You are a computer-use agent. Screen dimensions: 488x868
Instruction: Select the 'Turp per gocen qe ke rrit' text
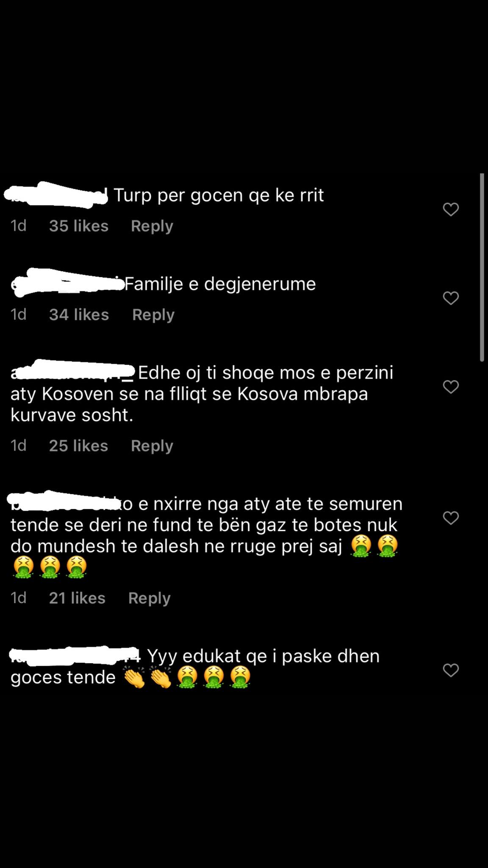point(219,195)
